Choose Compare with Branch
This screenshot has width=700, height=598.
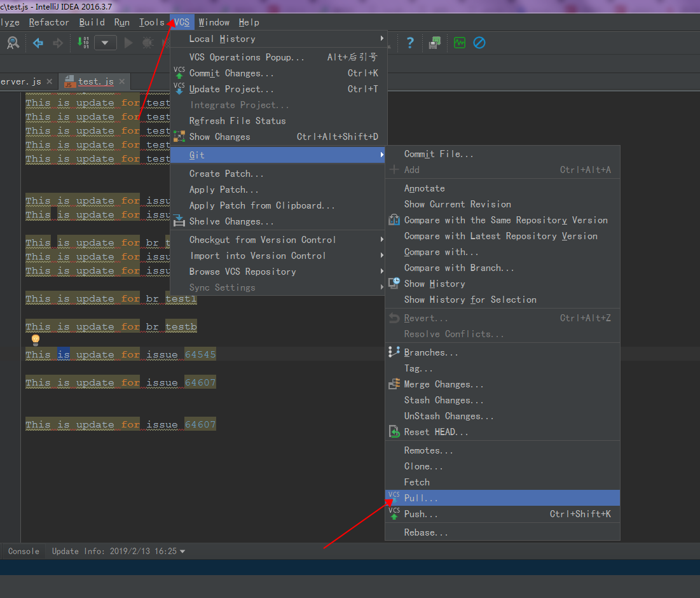[503, 268]
